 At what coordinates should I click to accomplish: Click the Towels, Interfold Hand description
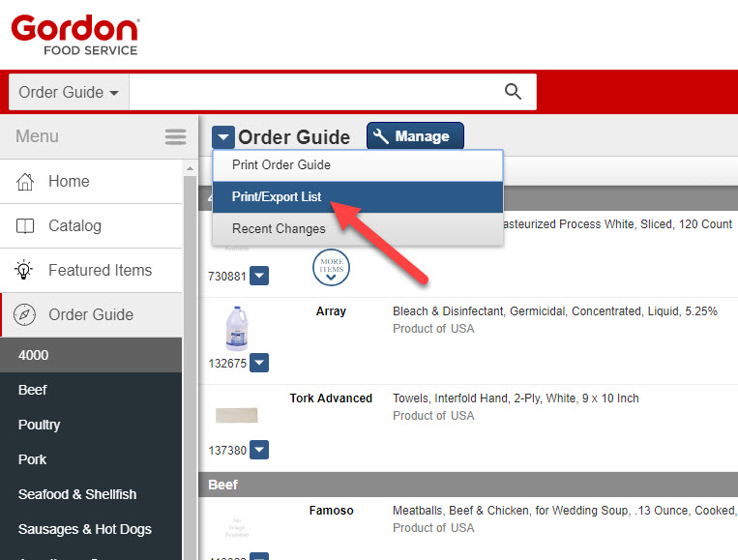click(x=516, y=398)
